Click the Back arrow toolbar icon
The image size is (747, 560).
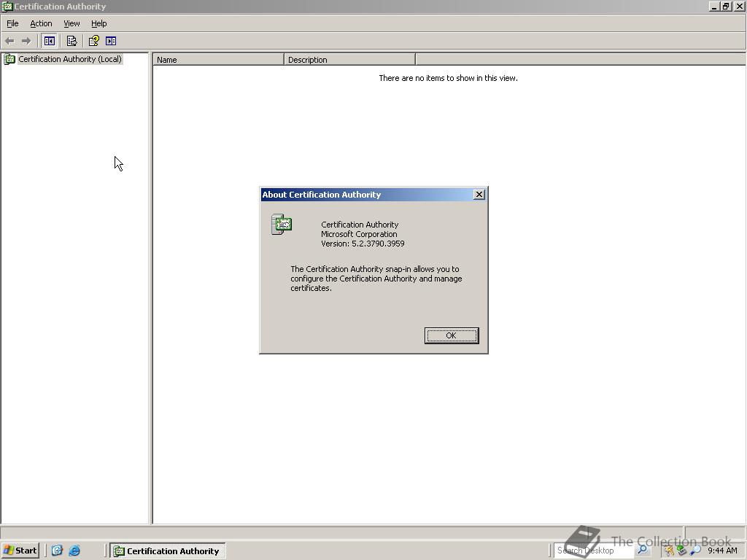point(9,41)
